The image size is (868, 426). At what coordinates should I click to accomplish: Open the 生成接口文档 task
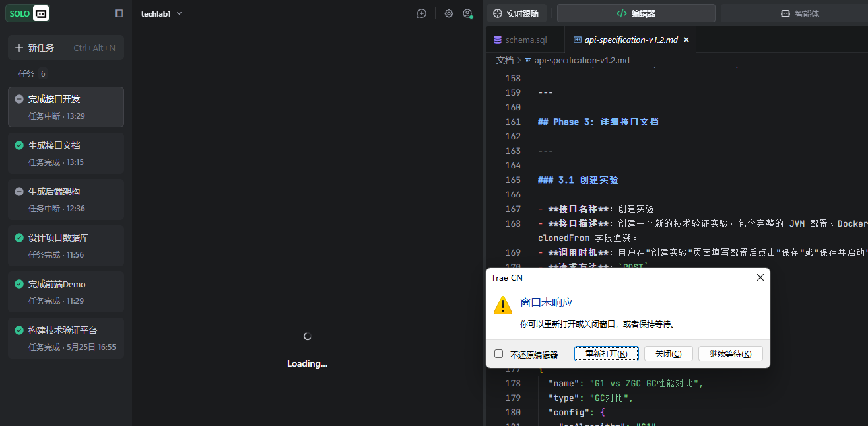(x=66, y=153)
